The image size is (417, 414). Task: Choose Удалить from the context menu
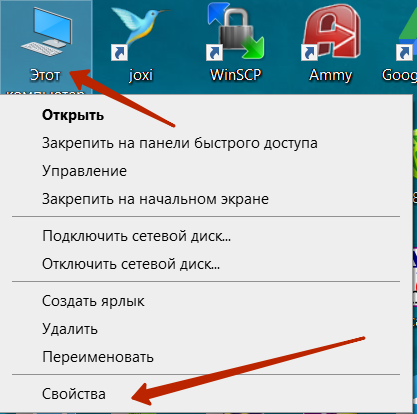pos(70,329)
